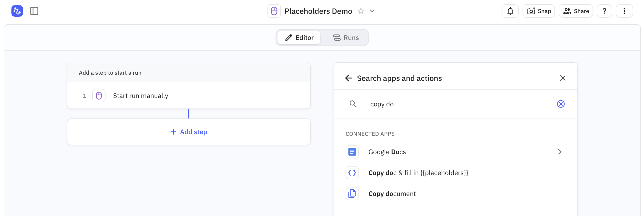Click the Snap camera button
644x216 pixels.
pyautogui.click(x=538, y=11)
